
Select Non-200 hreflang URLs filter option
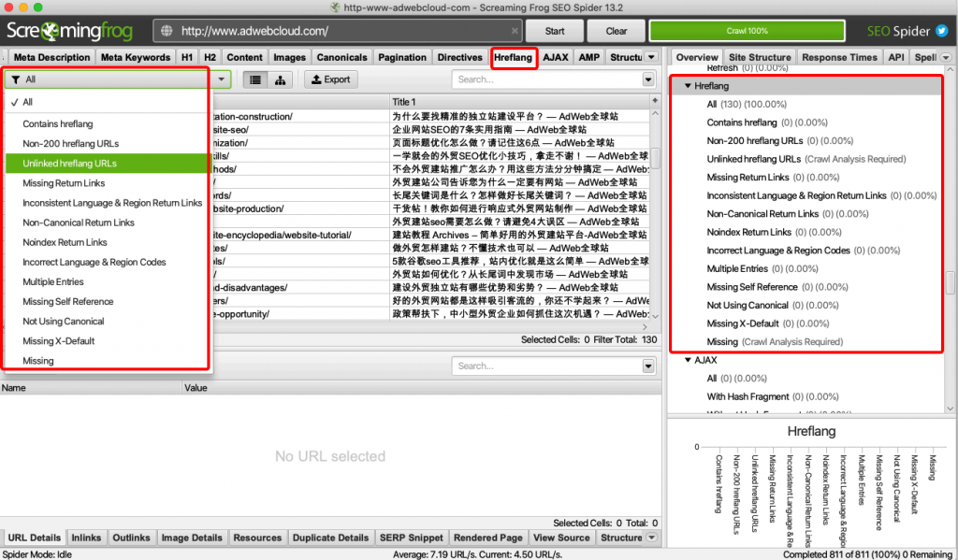coord(107,144)
